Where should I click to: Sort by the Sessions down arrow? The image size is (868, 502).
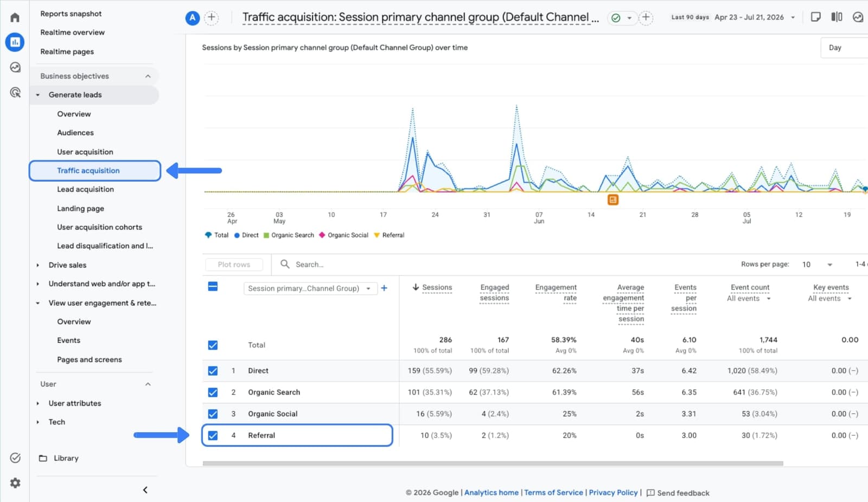click(416, 287)
